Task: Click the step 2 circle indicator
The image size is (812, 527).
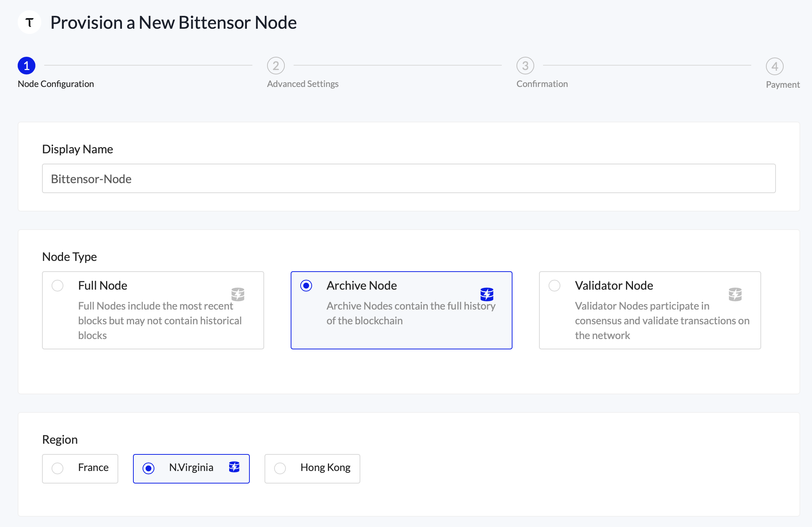Action: (x=276, y=66)
